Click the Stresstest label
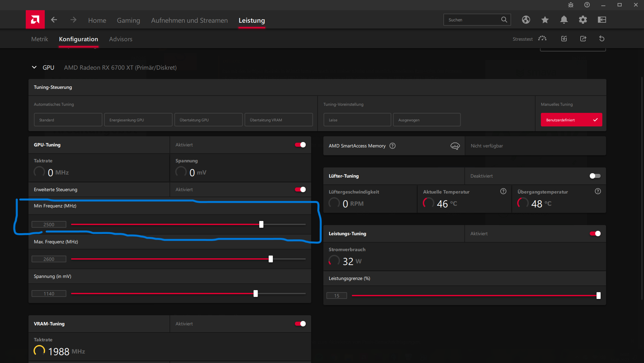This screenshot has width=644, height=363. [523, 39]
